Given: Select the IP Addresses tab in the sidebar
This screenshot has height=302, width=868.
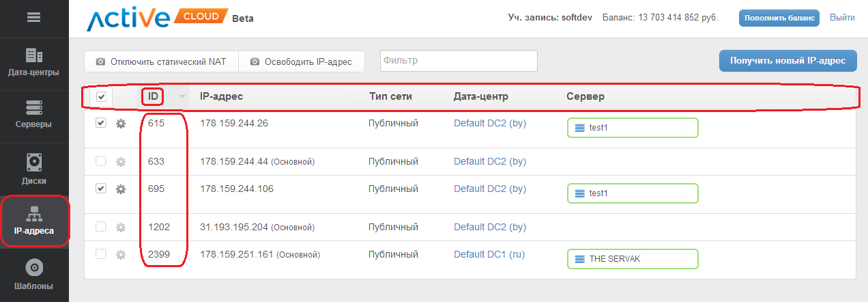Looking at the screenshot, I should (34, 221).
